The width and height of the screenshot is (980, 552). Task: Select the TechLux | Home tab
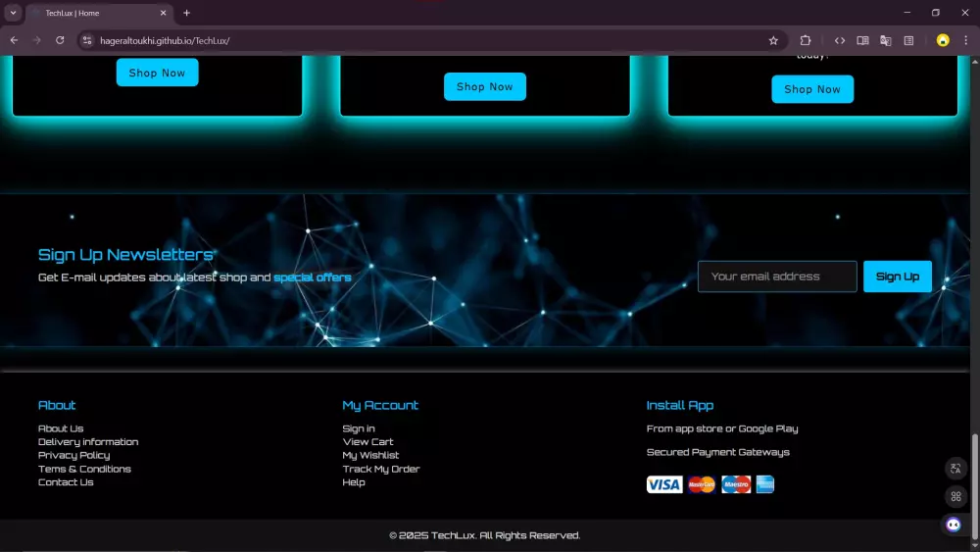point(100,13)
